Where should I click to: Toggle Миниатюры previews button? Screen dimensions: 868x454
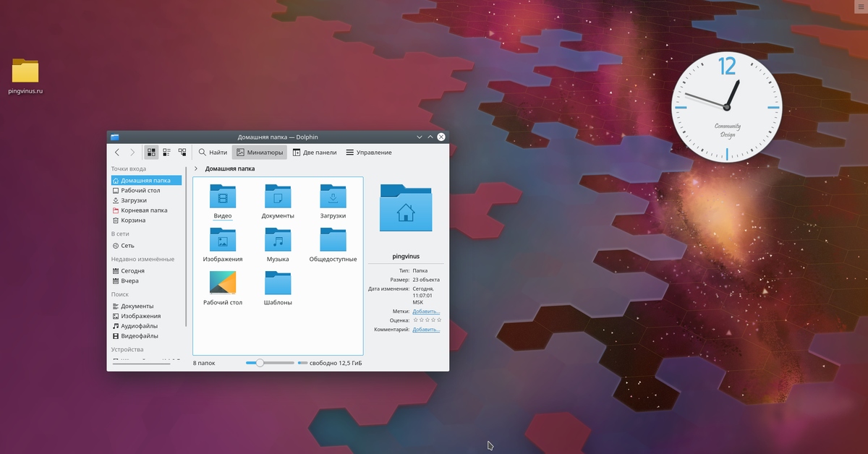point(259,153)
